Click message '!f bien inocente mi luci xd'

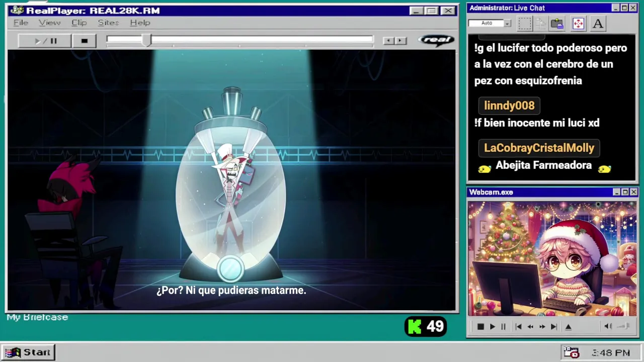[x=536, y=123]
